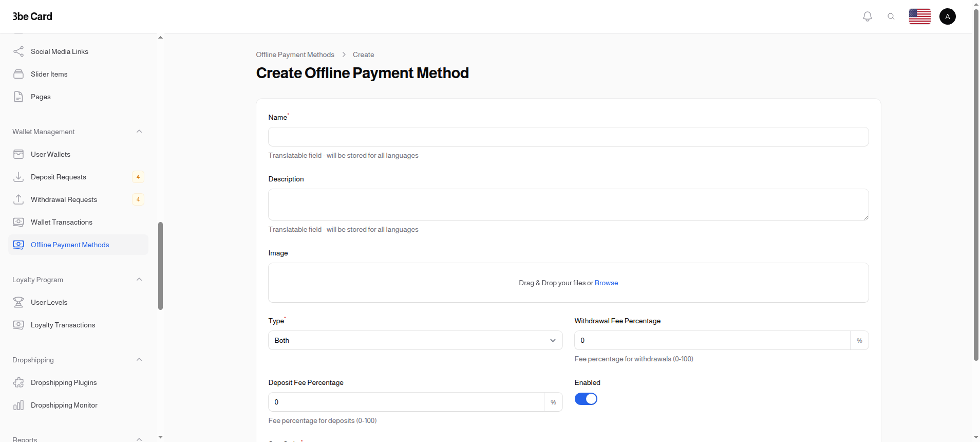
Task: Click the Slider Items icon in sidebar
Action: 18,74
